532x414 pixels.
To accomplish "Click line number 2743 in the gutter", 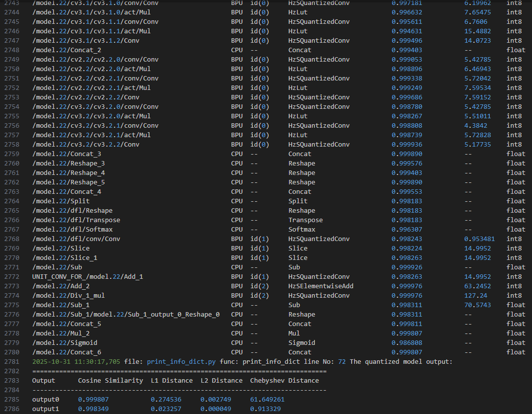I will (12, 3).
